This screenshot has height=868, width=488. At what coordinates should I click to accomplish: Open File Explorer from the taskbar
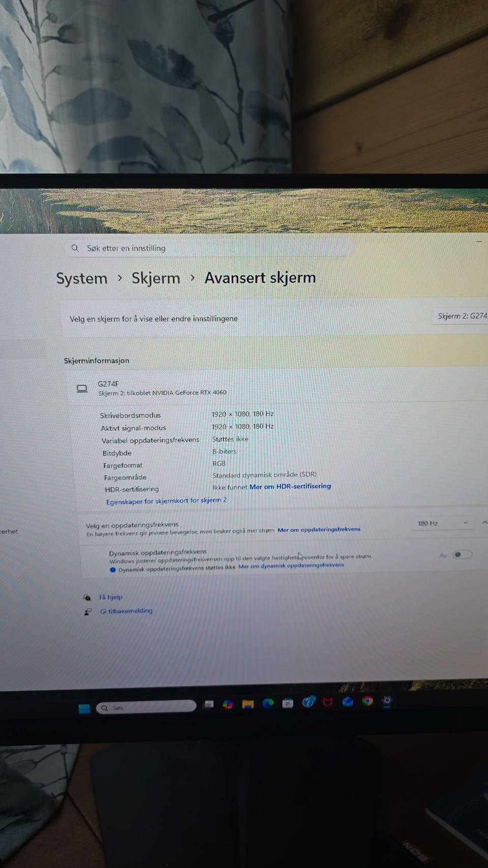(x=248, y=704)
